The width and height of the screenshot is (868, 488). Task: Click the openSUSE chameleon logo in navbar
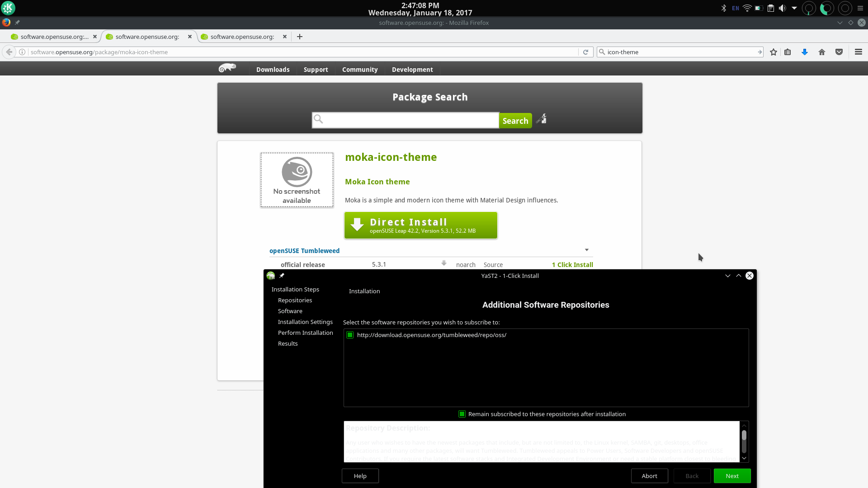click(227, 68)
